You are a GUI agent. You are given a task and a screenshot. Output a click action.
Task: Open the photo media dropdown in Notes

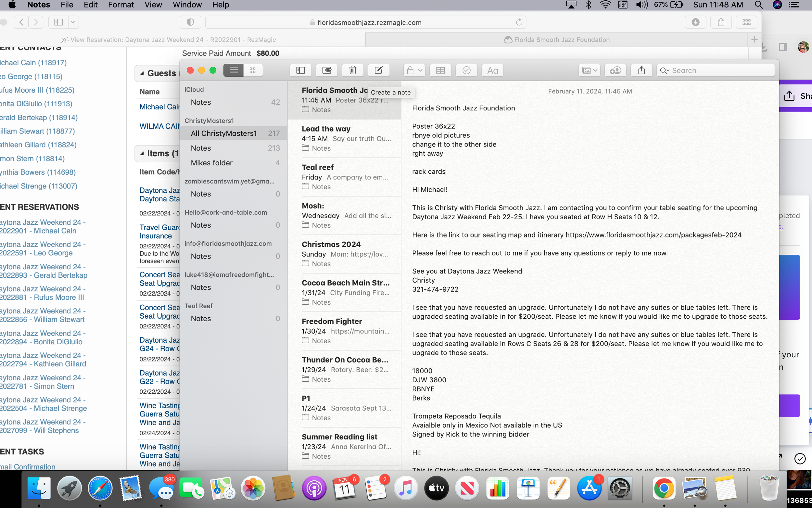pos(589,70)
